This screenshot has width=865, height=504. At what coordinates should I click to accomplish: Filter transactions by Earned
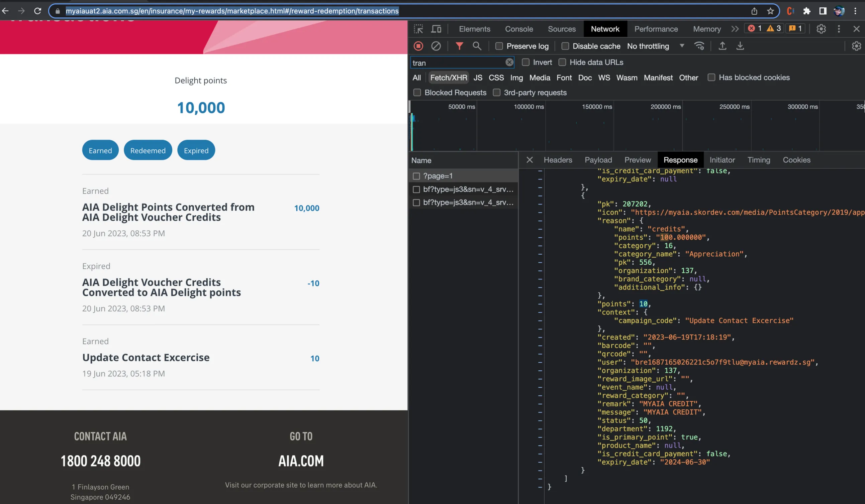tap(100, 150)
